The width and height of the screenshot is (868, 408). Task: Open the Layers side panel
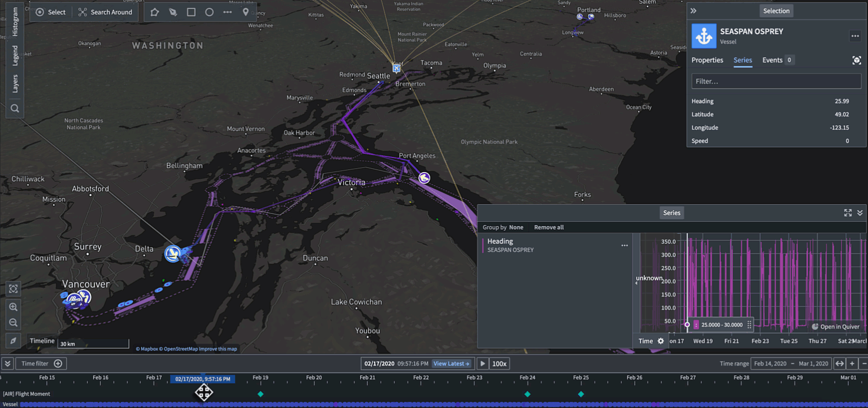15,84
